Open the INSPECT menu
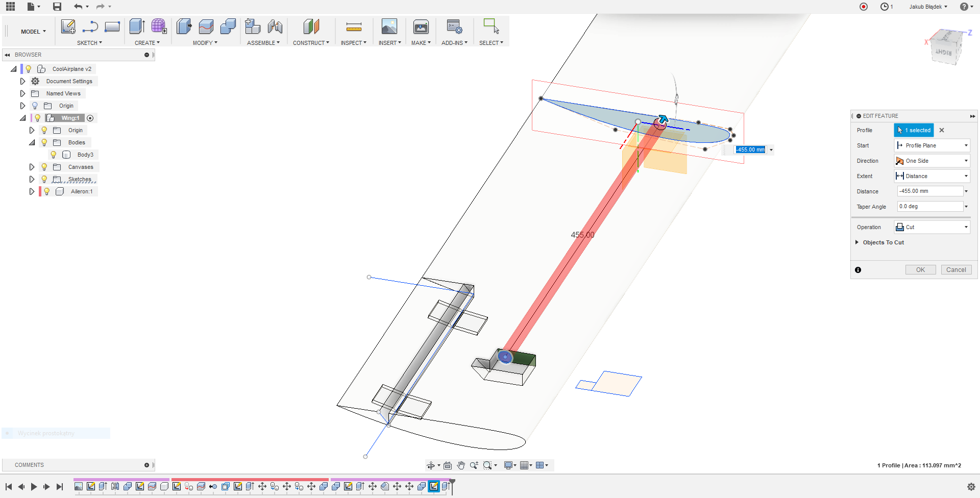Viewport: 980px width, 498px height. pyautogui.click(x=353, y=43)
